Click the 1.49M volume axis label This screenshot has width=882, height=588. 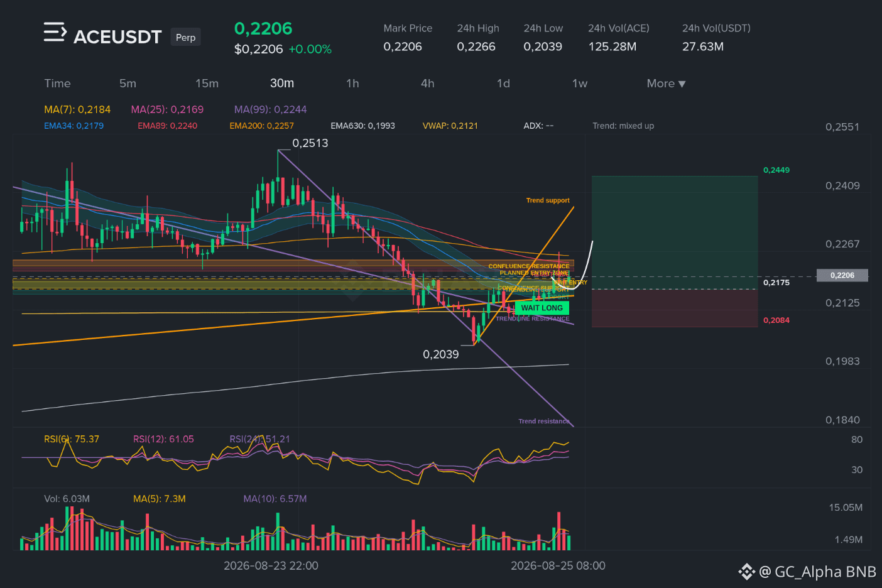tap(849, 540)
